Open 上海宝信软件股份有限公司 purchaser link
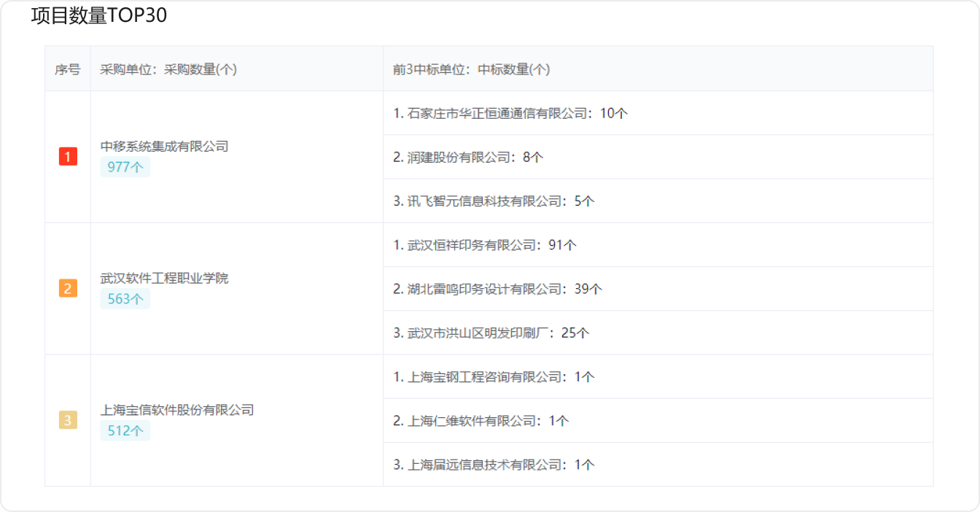980x512 pixels. (177, 410)
